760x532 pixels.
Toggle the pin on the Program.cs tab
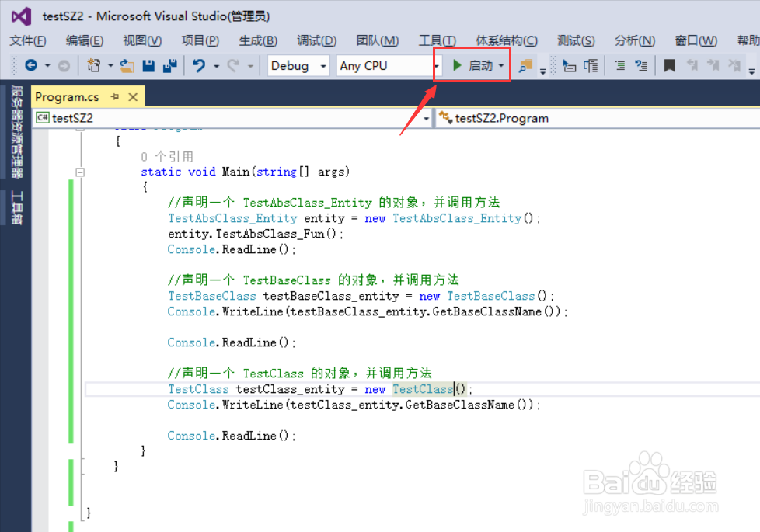(x=114, y=97)
